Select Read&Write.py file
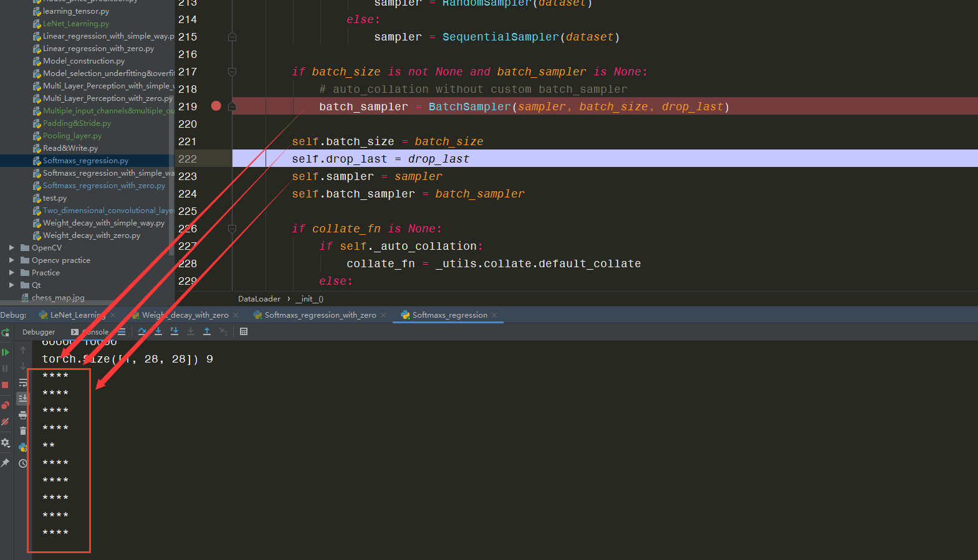The image size is (978, 560). pos(70,148)
